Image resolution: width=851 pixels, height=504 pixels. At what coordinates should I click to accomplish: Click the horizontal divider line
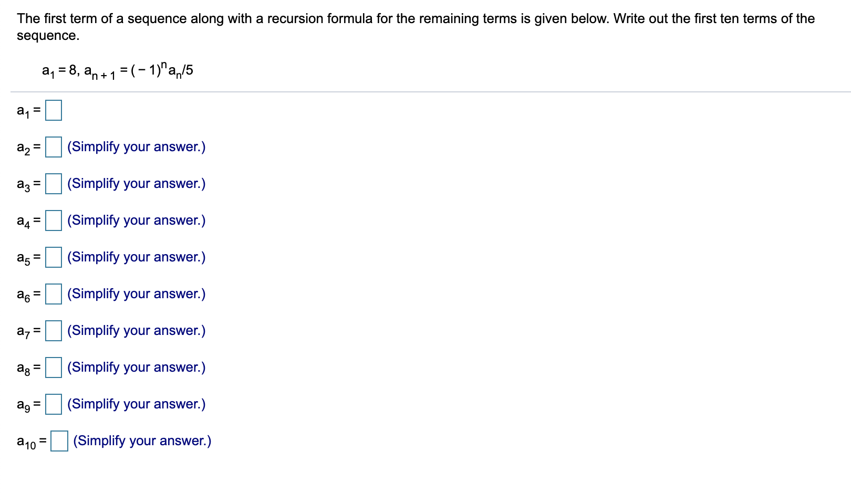(x=426, y=90)
